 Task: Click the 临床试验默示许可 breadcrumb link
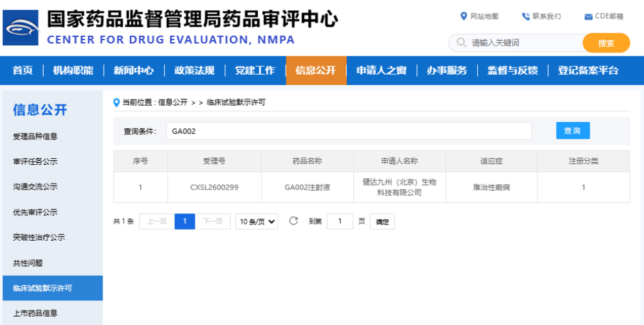click(x=236, y=102)
